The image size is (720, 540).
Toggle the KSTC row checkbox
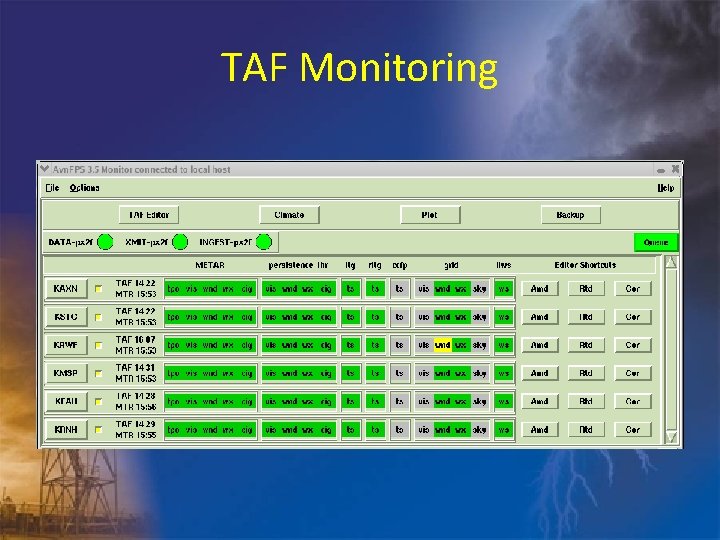98,317
